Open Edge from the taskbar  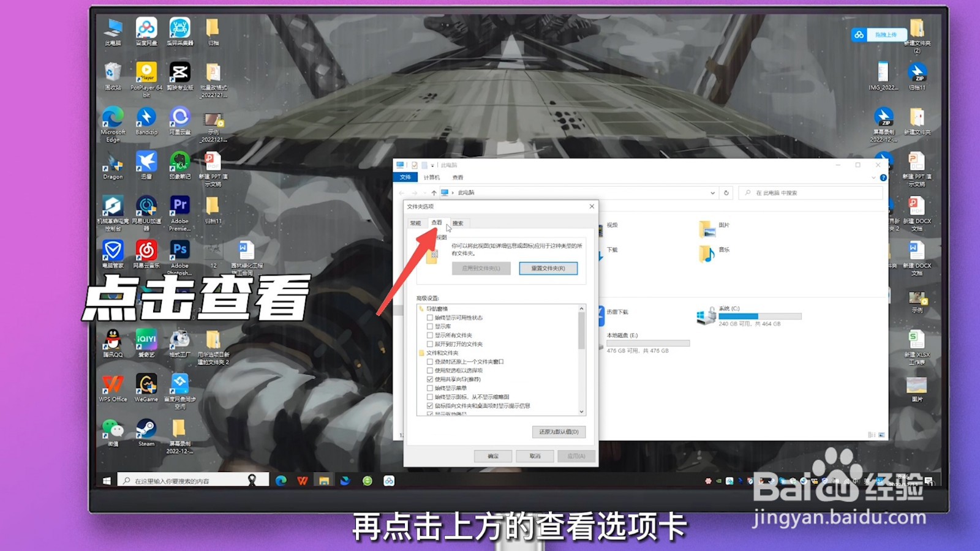click(281, 481)
